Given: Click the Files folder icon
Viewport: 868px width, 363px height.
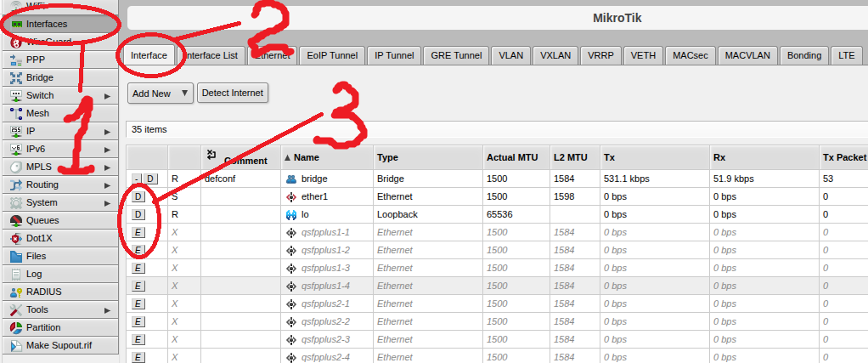Looking at the screenshot, I should [15, 256].
